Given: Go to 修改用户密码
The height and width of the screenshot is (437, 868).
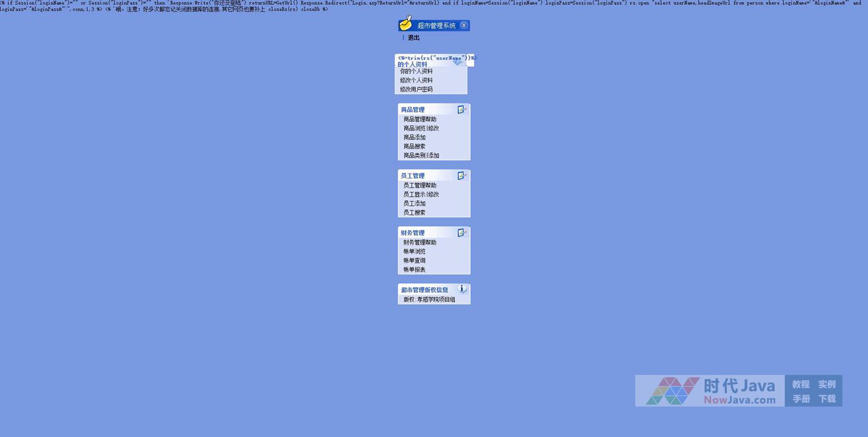Looking at the screenshot, I should pyautogui.click(x=416, y=89).
